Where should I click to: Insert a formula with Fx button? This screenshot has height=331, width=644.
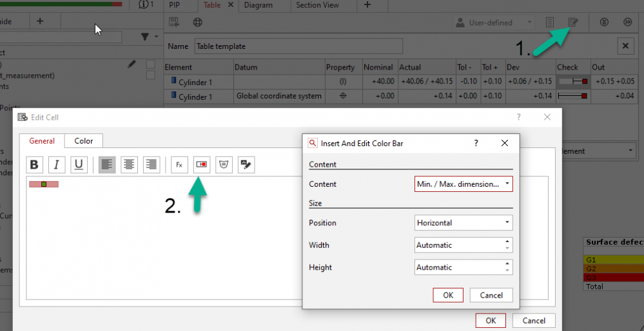(179, 165)
